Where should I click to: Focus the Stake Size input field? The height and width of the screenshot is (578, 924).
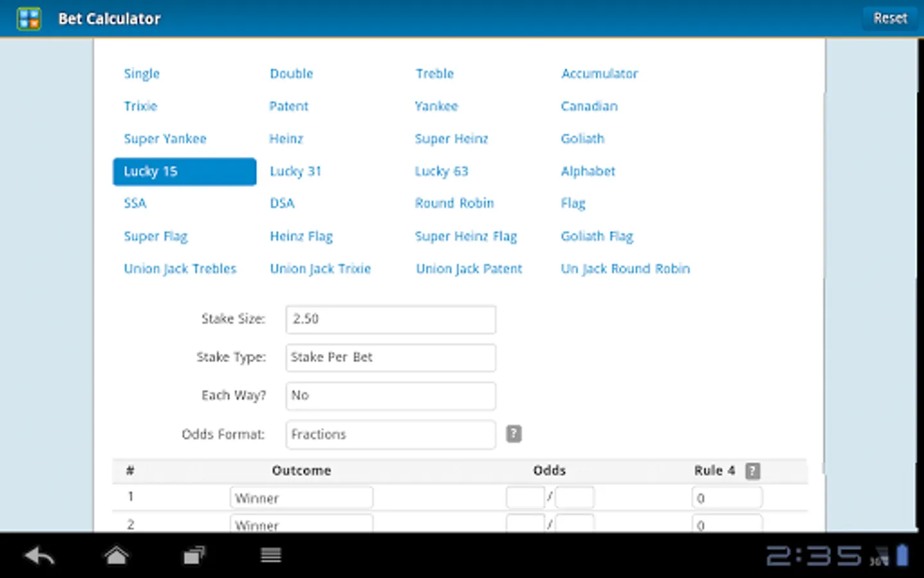coord(391,319)
